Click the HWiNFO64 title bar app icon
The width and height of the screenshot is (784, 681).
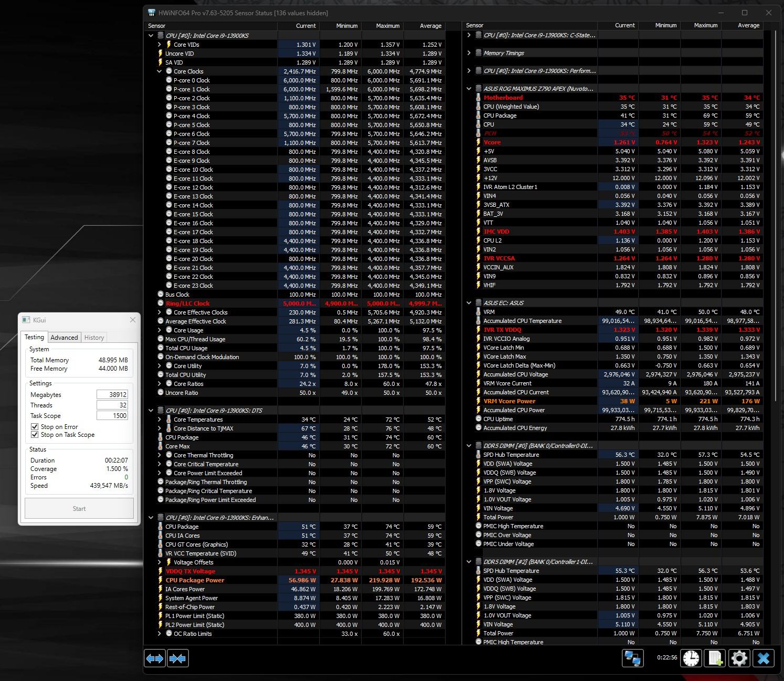(152, 13)
